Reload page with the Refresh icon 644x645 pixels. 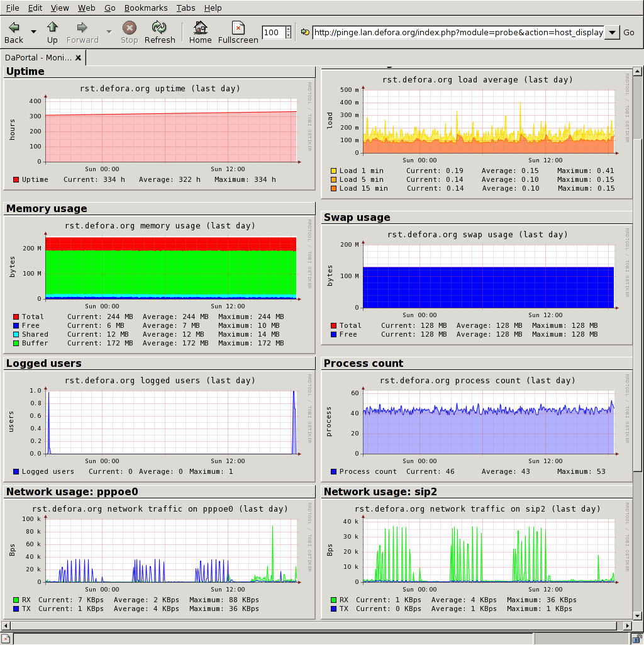click(x=160, y=28)
